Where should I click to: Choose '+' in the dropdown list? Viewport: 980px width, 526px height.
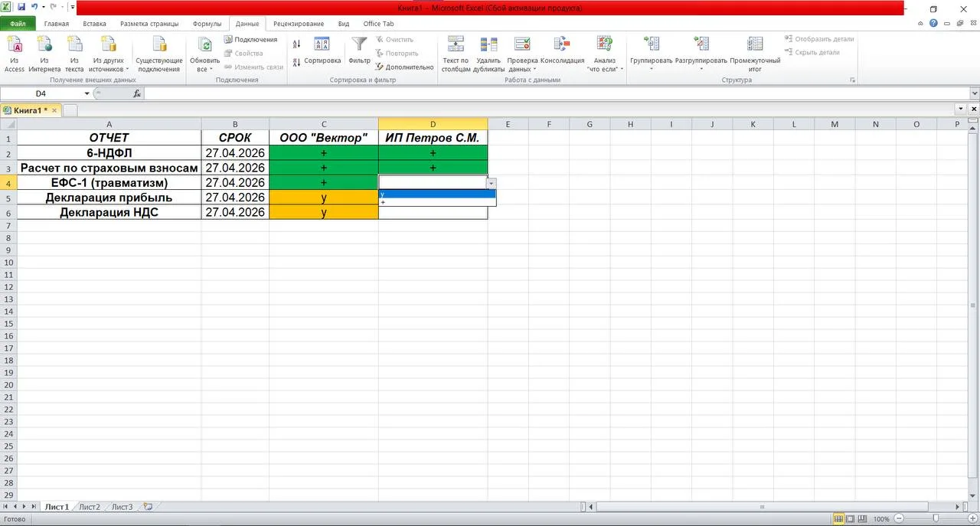(x=437, y=202)
